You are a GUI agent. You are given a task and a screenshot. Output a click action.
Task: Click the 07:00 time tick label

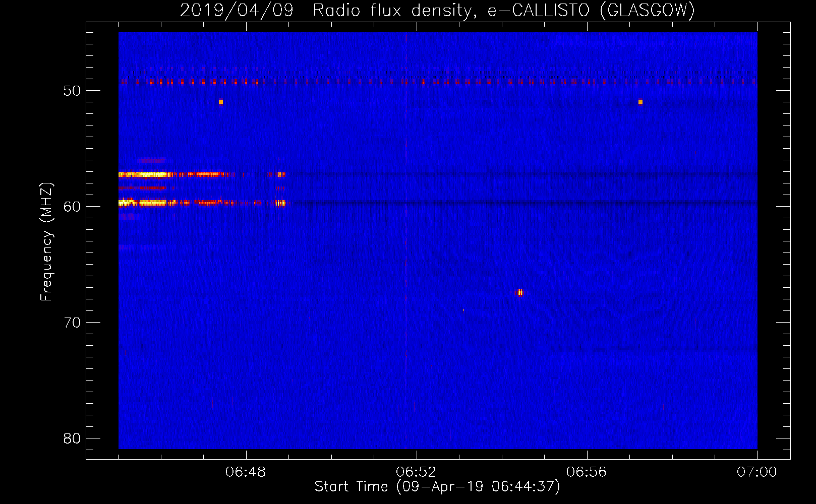tap(757, 472)
